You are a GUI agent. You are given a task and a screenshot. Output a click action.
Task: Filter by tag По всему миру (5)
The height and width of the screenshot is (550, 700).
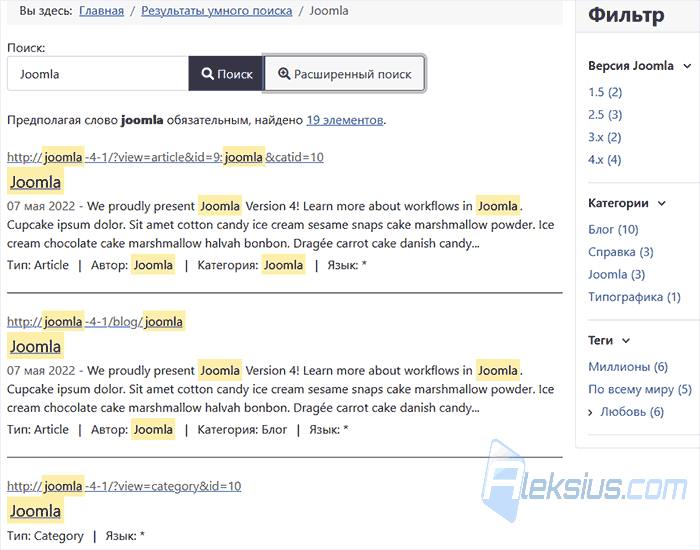click(640, 389)
